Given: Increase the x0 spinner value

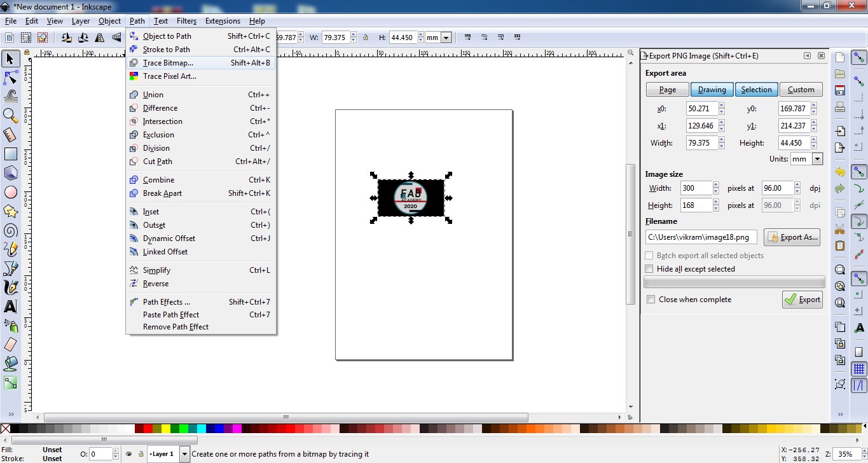Looking at the screenshot, I should click(x=722, y=106).
